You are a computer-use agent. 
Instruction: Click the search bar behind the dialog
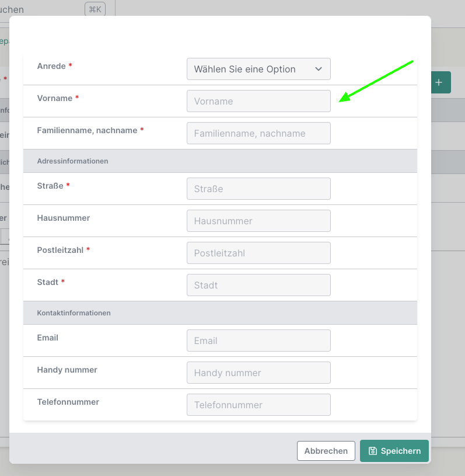[35, 9]
